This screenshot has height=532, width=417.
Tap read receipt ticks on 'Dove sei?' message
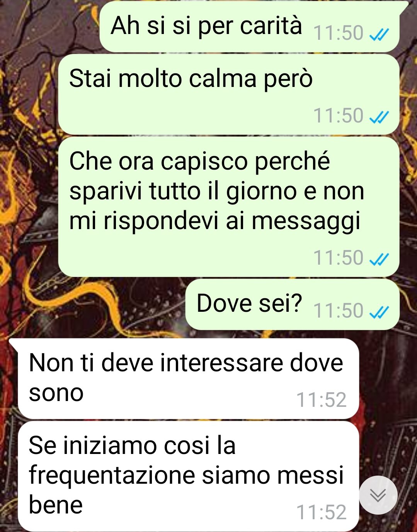pyautogui.click(x=379, y=312)
